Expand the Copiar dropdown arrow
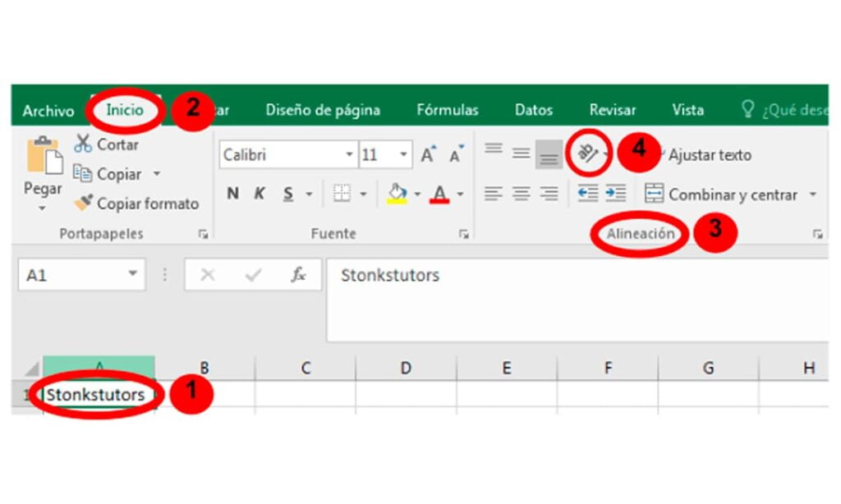 pyautogui.click(x=157, y=174)
